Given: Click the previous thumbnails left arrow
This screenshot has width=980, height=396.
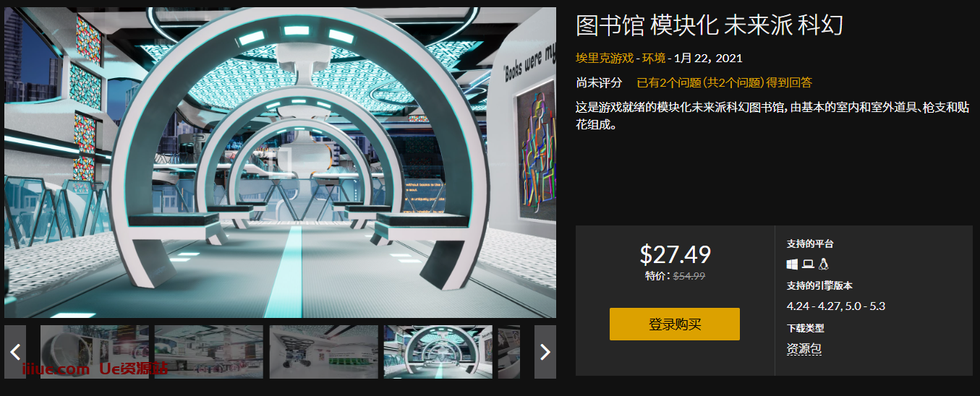Looking at the screenshot, I should click(x=15, y=352).
